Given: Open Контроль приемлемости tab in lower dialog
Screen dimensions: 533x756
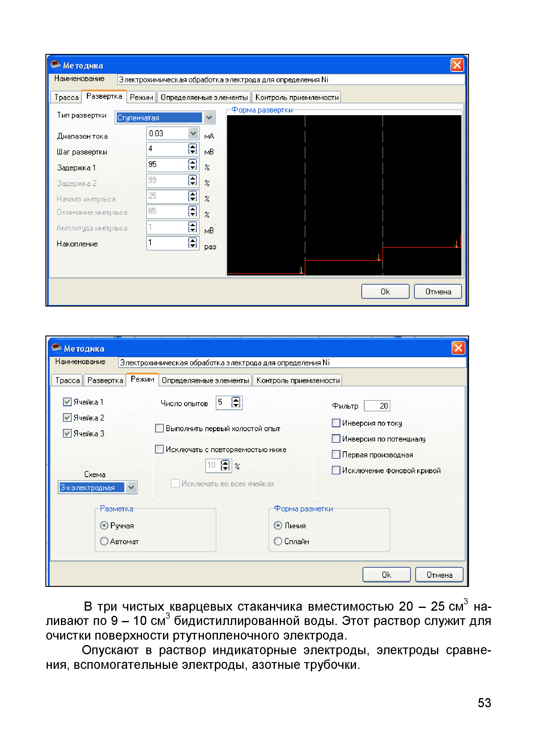Looking at the screenshot, I should click(298, 380).
